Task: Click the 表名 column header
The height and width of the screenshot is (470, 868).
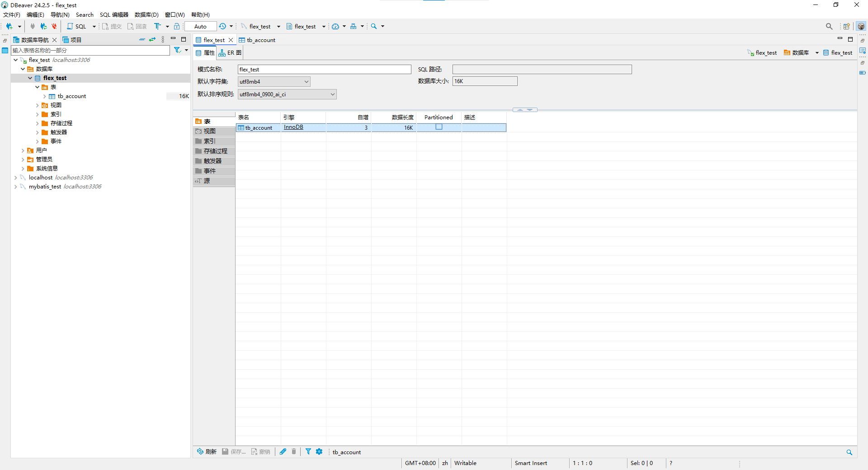Action: 258,117
